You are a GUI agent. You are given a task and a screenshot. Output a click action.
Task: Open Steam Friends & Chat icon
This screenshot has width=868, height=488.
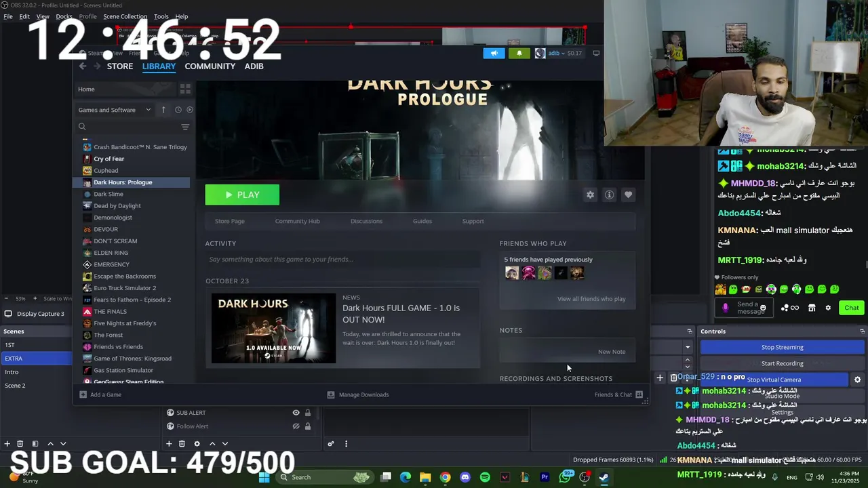click(639, 394)
